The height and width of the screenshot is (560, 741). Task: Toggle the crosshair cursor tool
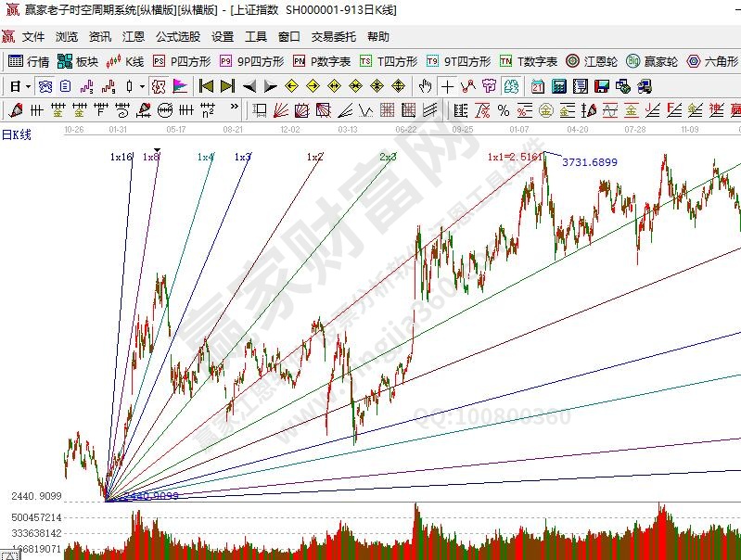coord(447,86)
